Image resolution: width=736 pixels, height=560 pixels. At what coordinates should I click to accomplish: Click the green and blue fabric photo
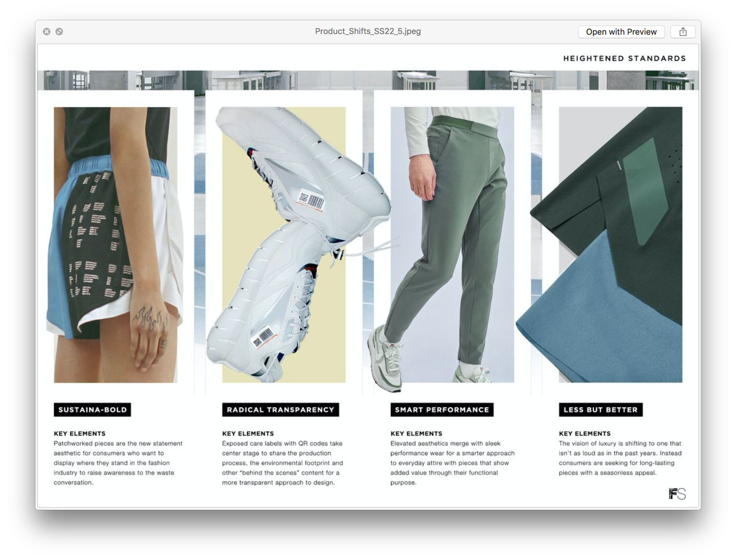(x=621, y=245)
